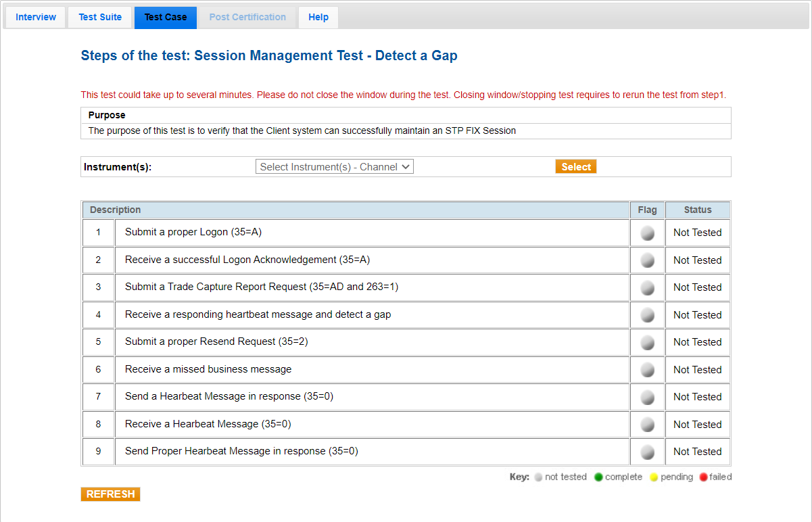Switch to the Interview tab

pos(36,18)
